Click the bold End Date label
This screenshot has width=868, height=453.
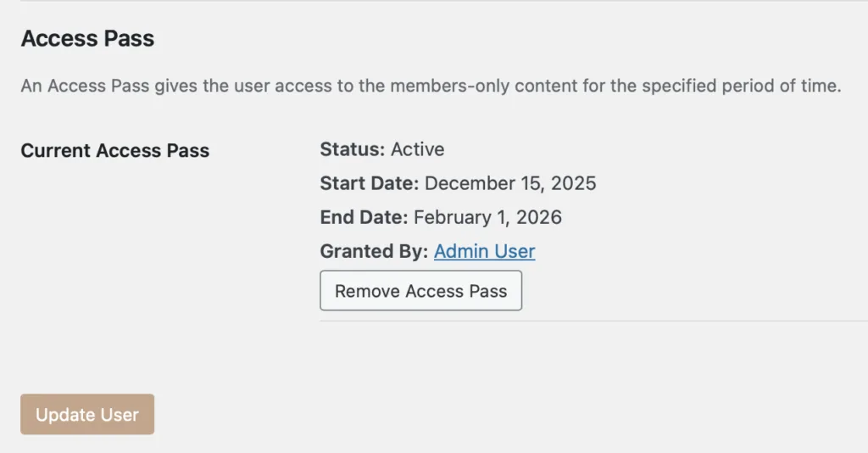[364, 217]
